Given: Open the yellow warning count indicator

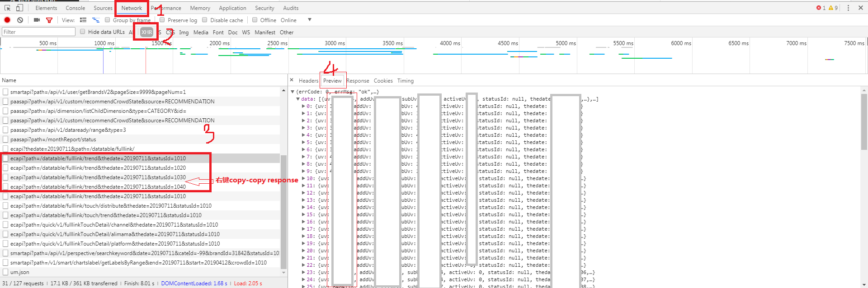Looking at the screenshot, I should click(833, 8).
